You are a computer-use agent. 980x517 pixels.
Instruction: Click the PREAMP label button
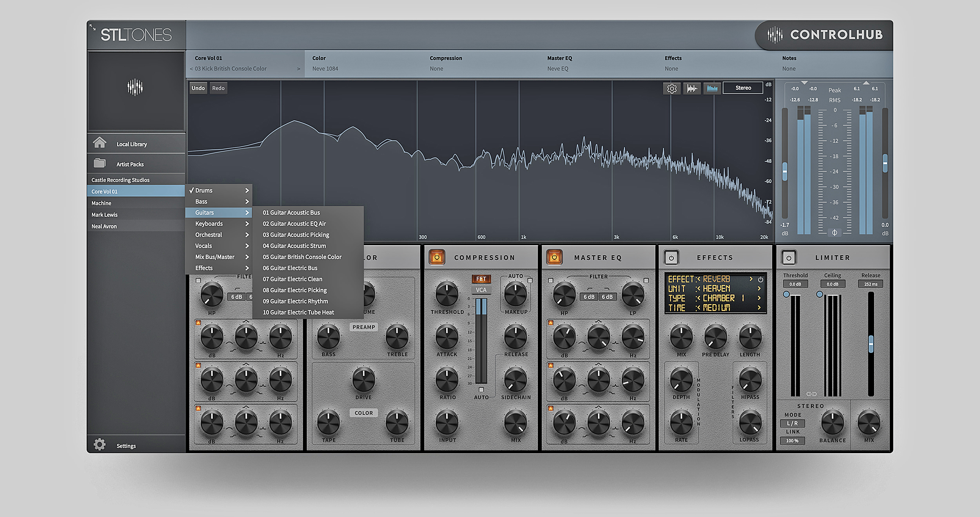tap(364, 327)
